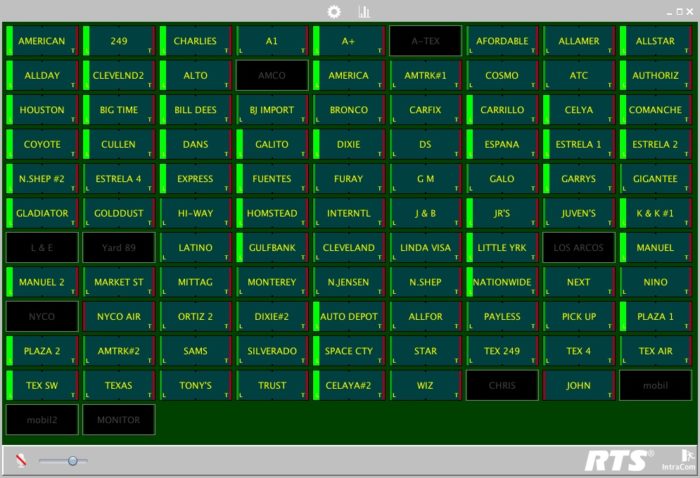Viewport: 700px width, 478px height.
Task: Click the AFORDABLE key
Action: (502, 41)
